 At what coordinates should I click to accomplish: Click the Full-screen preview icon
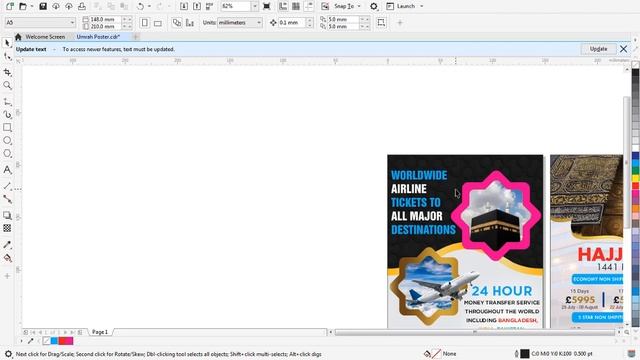[267, 6]
